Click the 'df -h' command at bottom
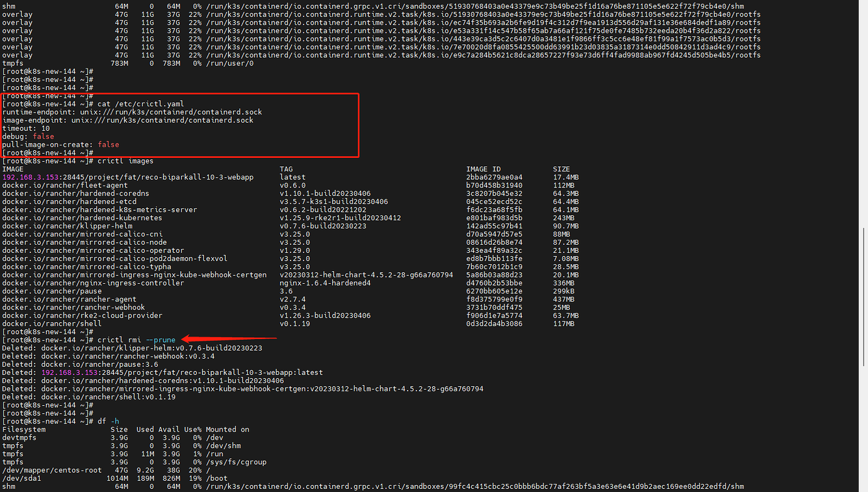 [108, 422]
